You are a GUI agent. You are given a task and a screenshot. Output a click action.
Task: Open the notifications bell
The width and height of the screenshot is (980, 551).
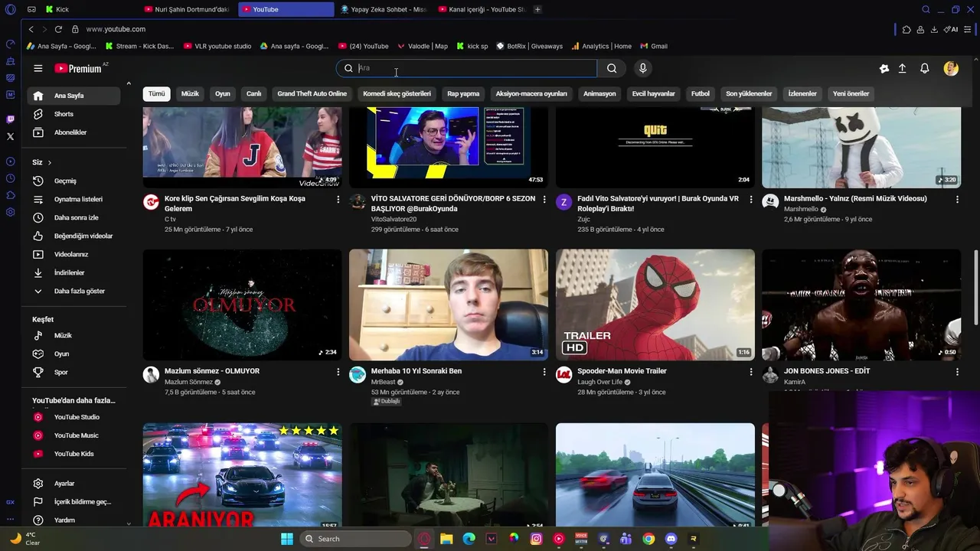click(924, 68)
